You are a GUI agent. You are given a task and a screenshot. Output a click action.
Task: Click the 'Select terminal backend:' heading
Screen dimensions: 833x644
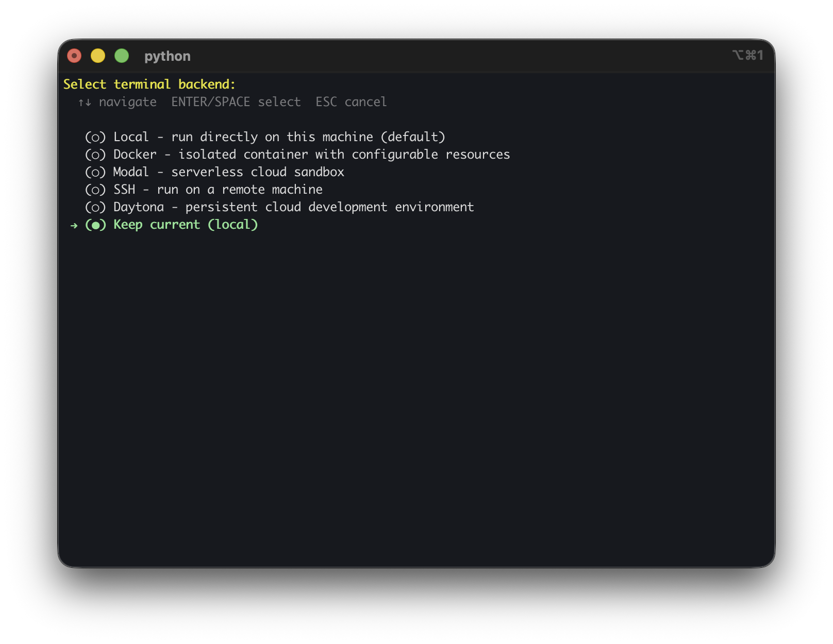149,84
